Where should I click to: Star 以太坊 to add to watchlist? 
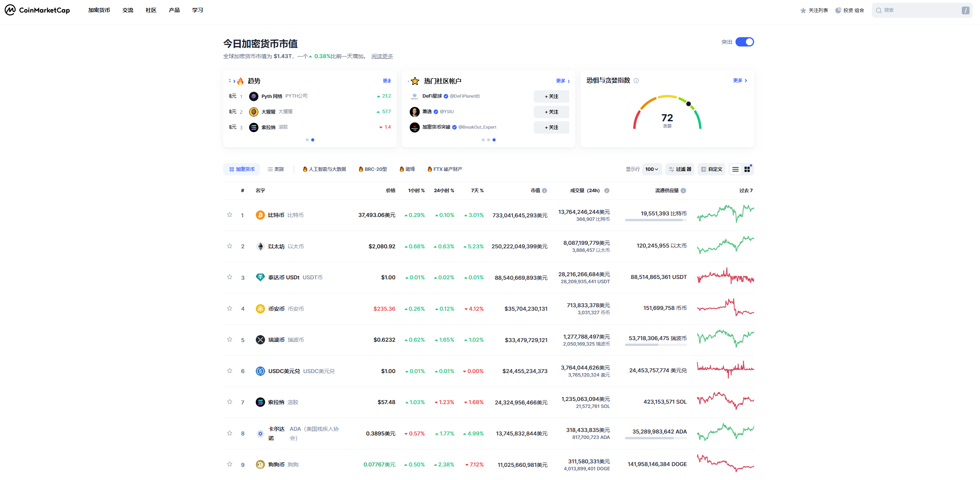[x=229, y=246]
